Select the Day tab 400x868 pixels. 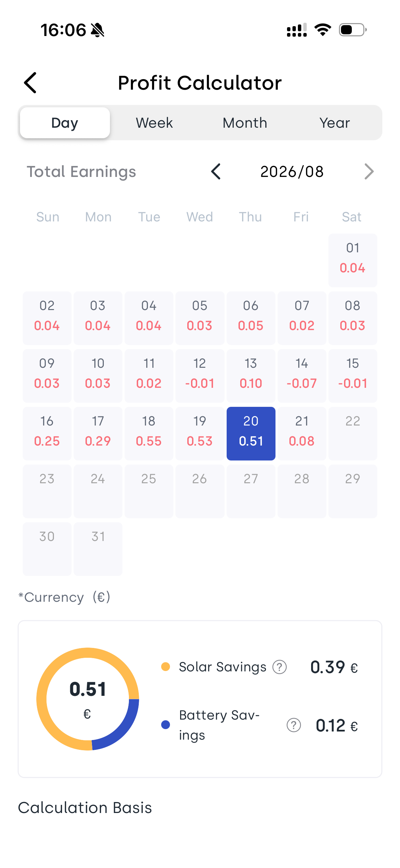point(65,123)
